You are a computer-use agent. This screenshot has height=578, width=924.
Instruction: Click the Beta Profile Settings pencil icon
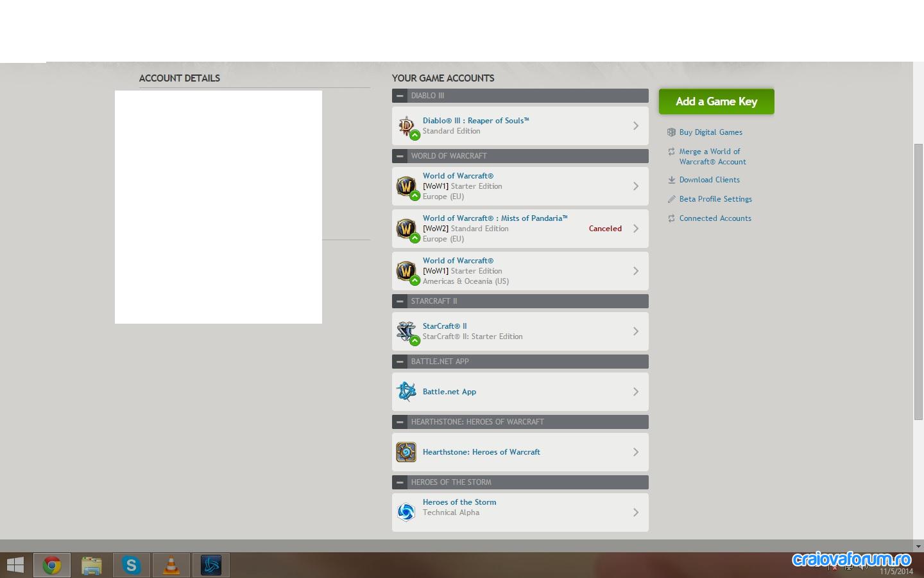click(x=671, y=199)
